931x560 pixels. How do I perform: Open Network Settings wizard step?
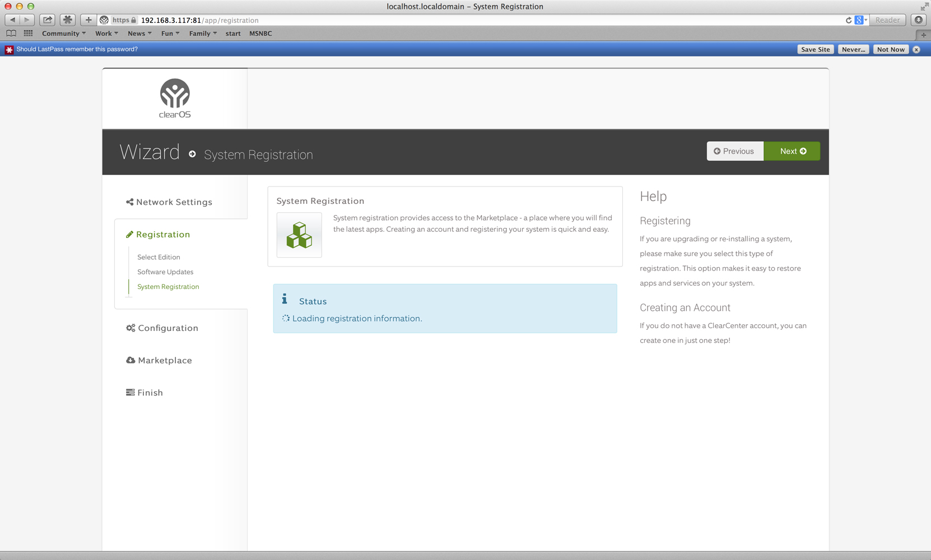coord(169,202)
